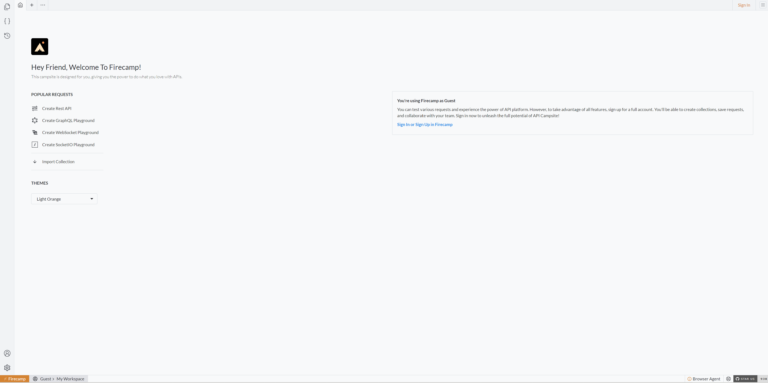Viewport: 768px width, 383px height.
Task: Open the tab options ellipsis menu
Action: tap(43, 5)
